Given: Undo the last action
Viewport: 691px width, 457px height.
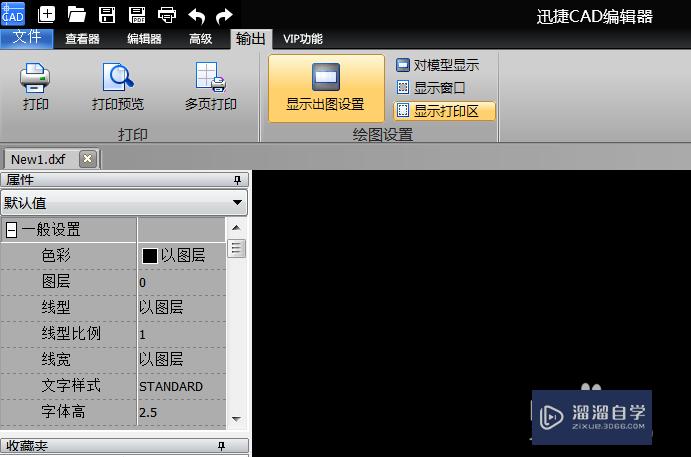Looking at the screenshot, I should pos(197,17).
